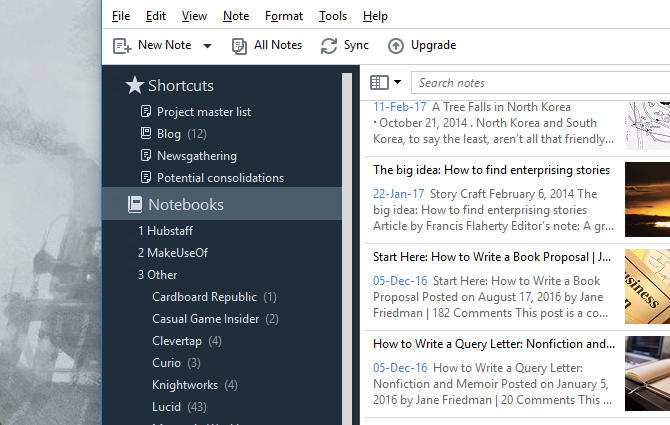Open the Format menu
670x425 pixels.
[284, 16]
